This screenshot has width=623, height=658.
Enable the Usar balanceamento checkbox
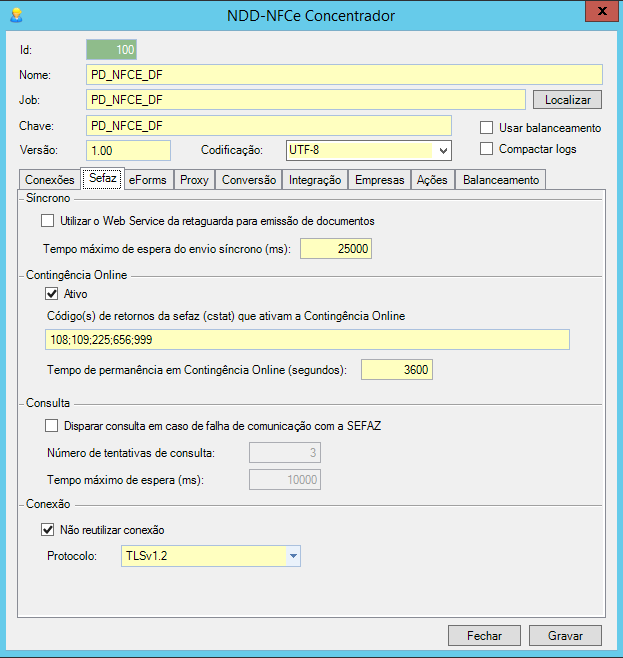click(487, 128)
